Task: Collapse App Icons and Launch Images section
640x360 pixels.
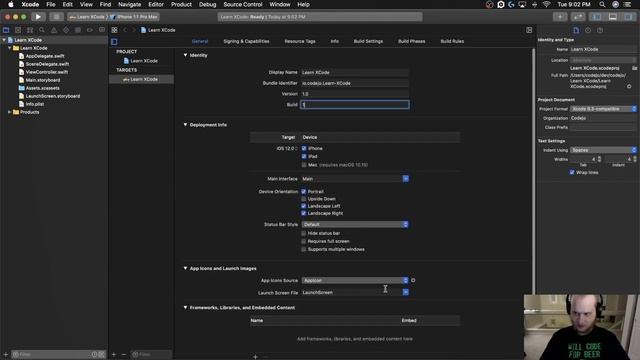Action: [185, 268]
